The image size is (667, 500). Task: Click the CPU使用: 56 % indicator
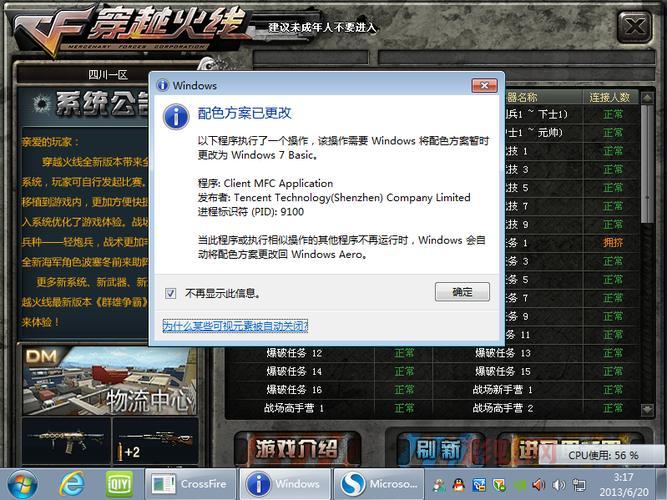click(603, 455)
